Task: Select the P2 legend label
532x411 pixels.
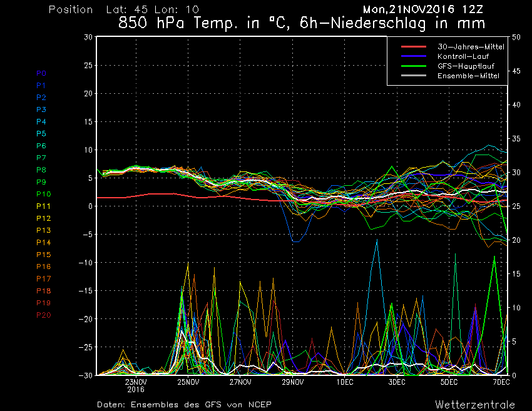Action: (x=41, y=98)
